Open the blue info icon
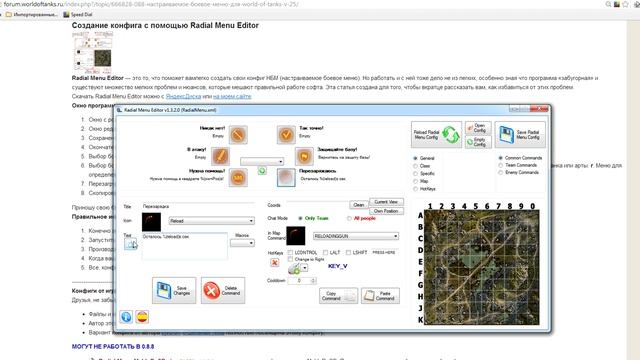 [x=126, y=316]
